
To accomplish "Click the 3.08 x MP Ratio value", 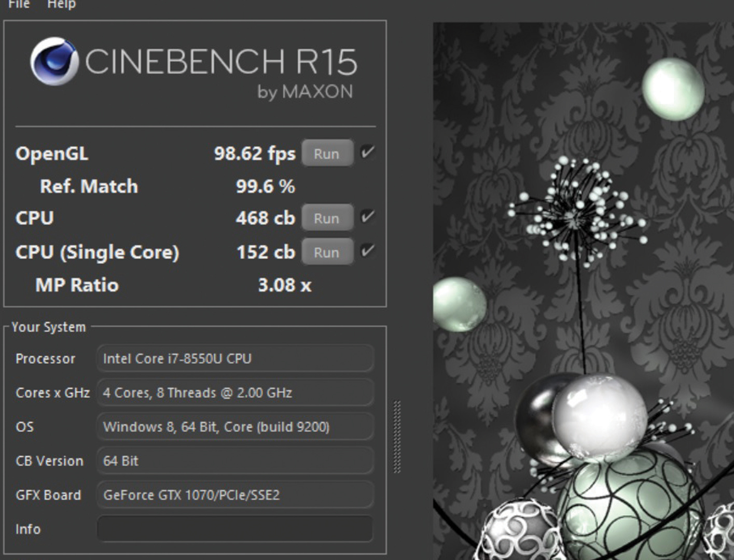I will tap(285, 285).
